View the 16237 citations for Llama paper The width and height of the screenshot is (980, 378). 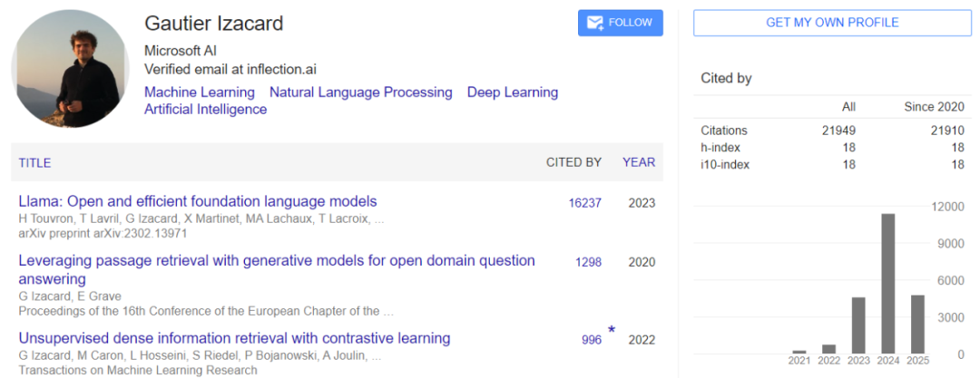[584, 203]
